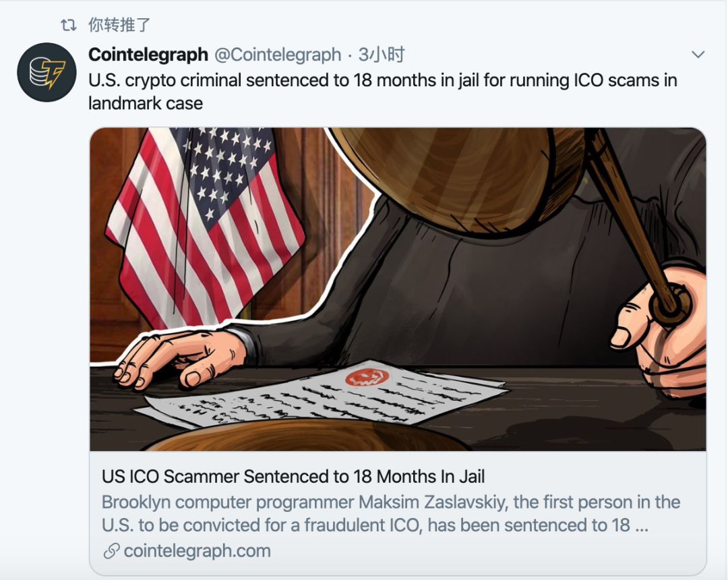Click the retweet arrows icon above the tweet
728x580 pixels.
68,25
